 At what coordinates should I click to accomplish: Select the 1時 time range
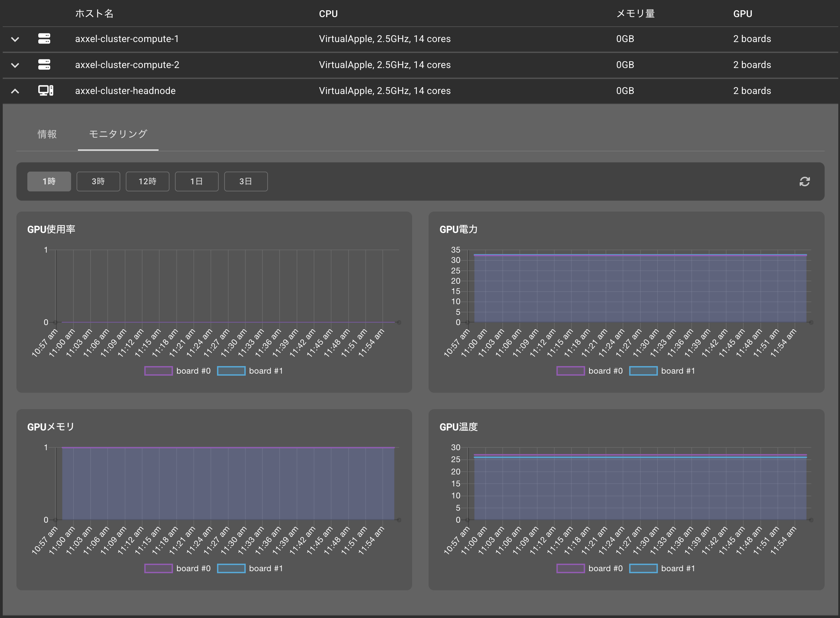49,182
